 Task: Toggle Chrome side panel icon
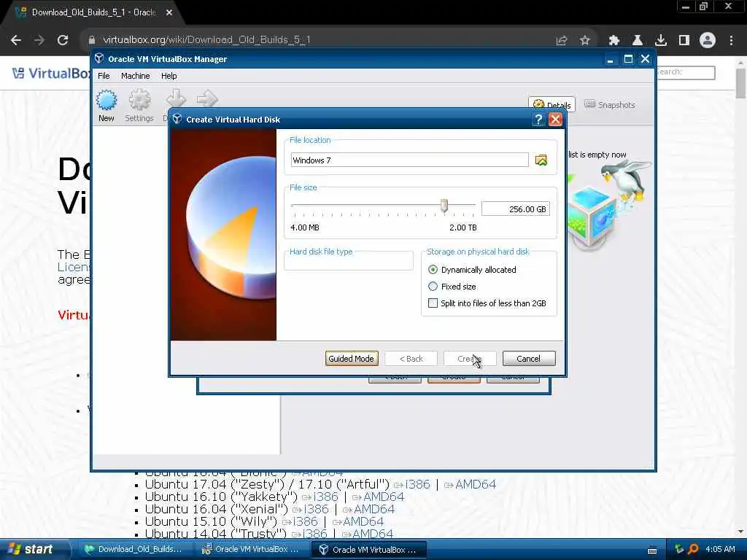(684, 40)
